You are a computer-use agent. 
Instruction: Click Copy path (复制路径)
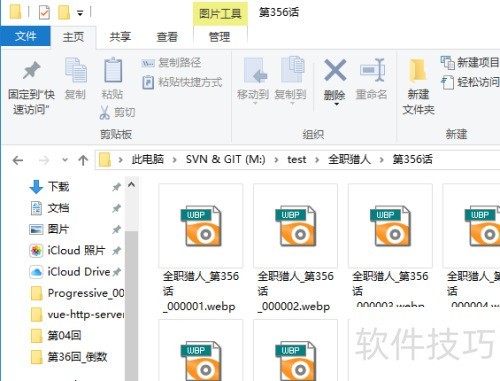pos(171,62)
